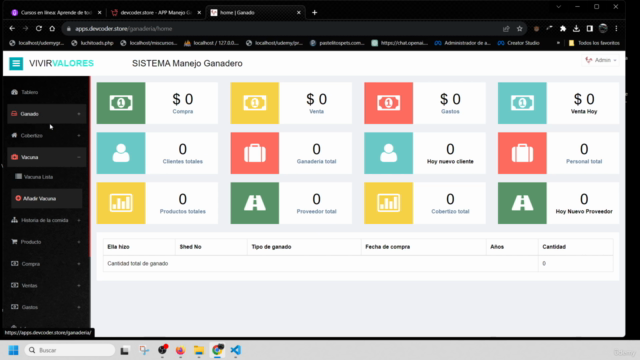Open the Admin user dropdown

(601, 60)
